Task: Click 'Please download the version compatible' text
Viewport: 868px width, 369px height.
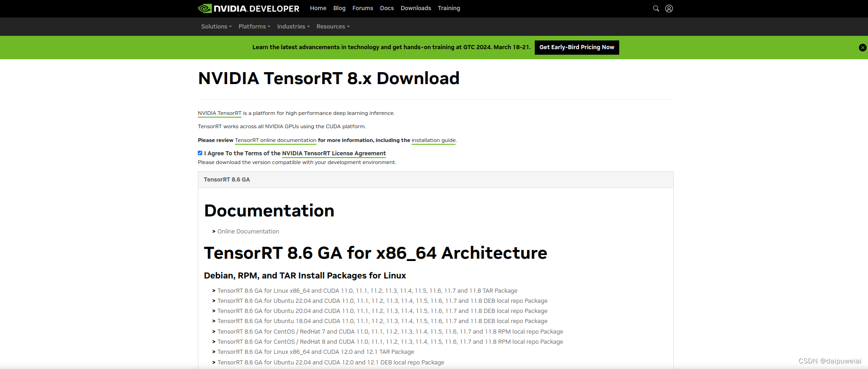Action: tap(297, 162)
